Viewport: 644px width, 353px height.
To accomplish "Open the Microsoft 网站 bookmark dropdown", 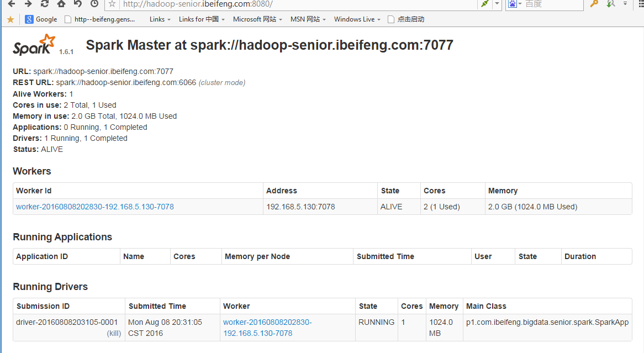I will (x=257, y=19).
